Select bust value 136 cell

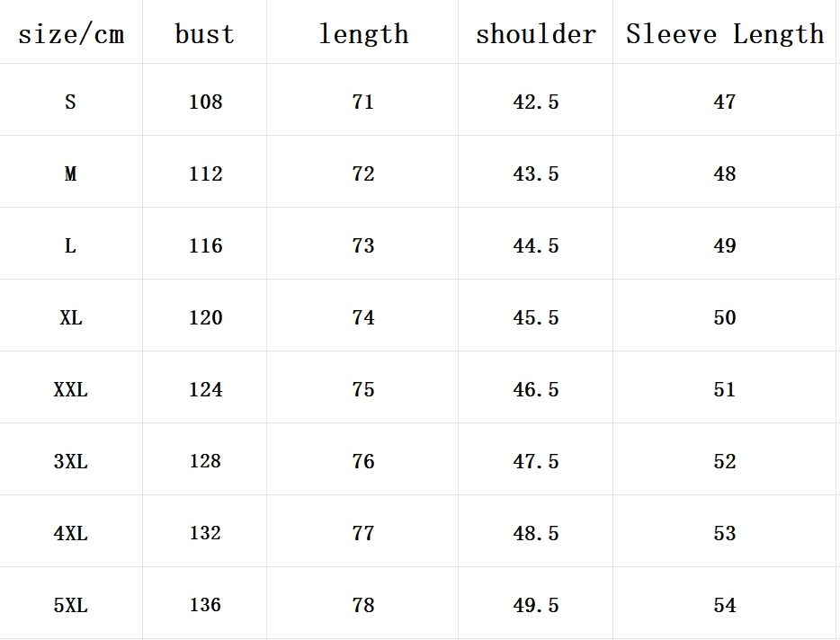205,603
